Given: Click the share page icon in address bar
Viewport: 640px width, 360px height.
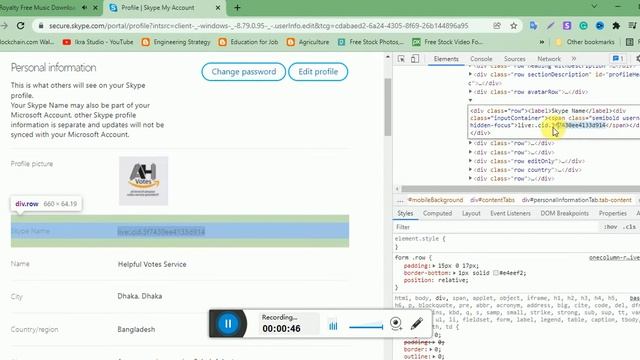Looking at the screenshot, I should pos(497,26).
